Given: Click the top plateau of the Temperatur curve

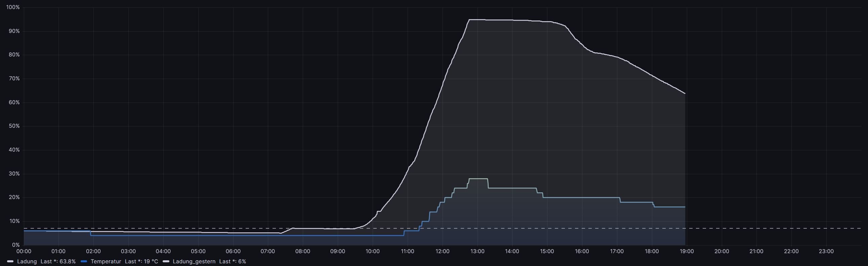Looking at the screenshot, I should point(478,179).
